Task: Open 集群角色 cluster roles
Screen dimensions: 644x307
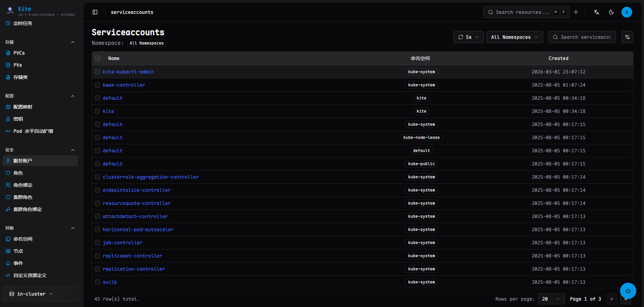Action: point(40,197)
